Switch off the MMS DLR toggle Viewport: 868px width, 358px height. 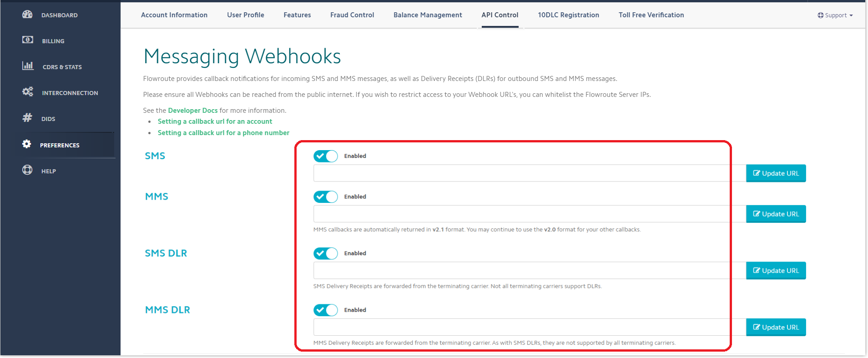(325, 310)
